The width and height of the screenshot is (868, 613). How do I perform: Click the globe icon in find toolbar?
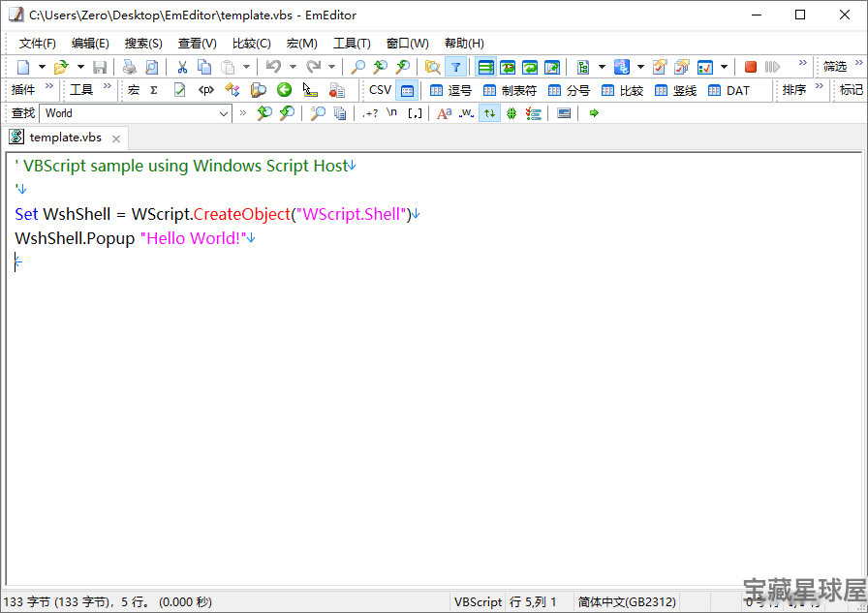pos(511,113)
